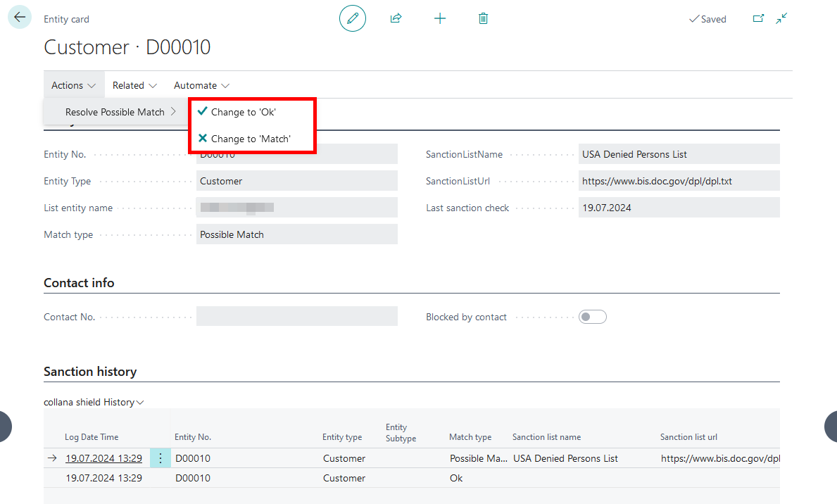
Task: Click the Customer · D00010 page title
Action: pyautogui.click(x=127, y=47)
